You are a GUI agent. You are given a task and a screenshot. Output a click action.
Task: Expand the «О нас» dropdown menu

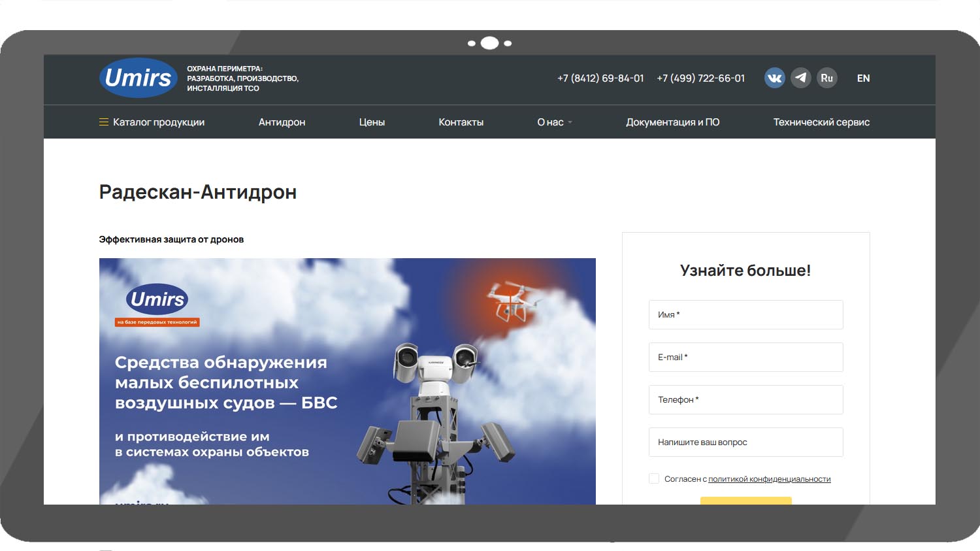[x=554, y=122]
